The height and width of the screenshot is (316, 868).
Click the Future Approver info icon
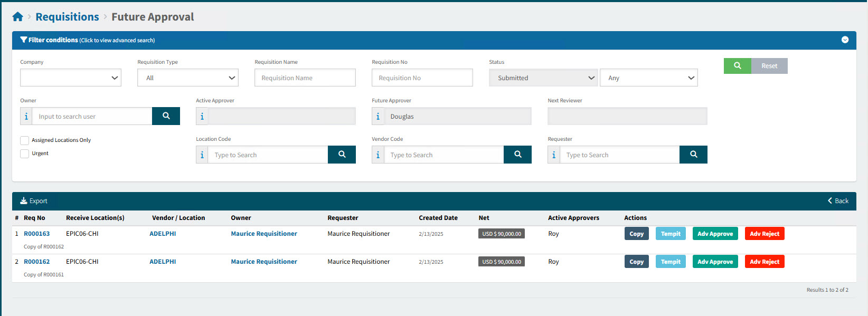tap(378, 116)
